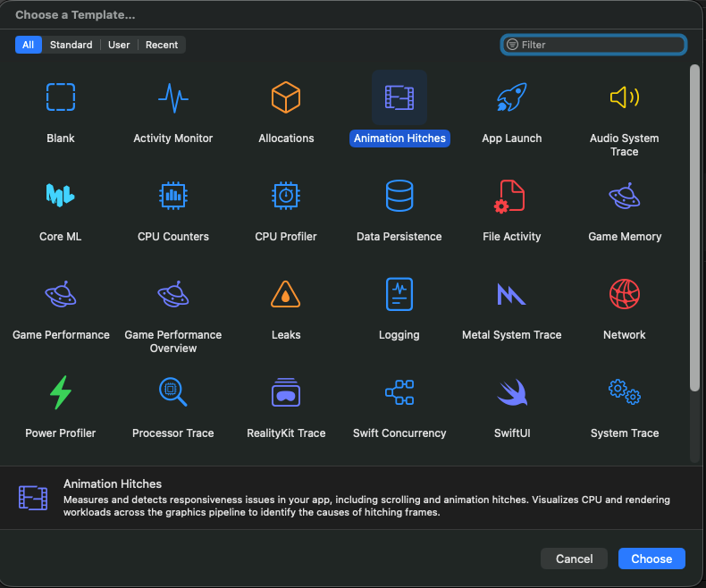Click the "Network" label text
706x588 pixels.
click(x=625, y=335)
